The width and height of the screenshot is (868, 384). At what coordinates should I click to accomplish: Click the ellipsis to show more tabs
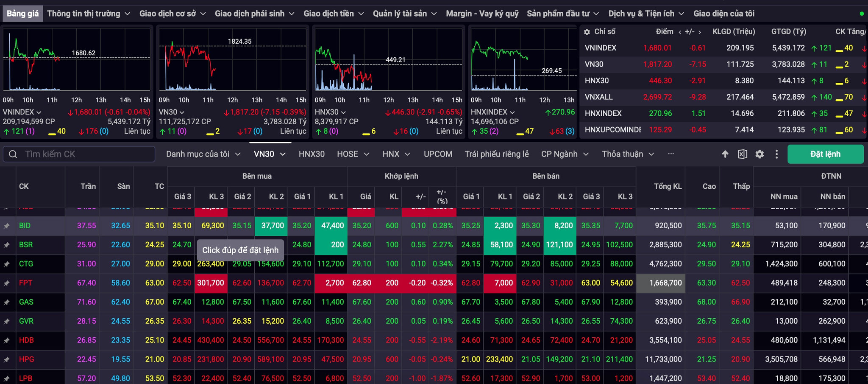[x=671, y=154]
